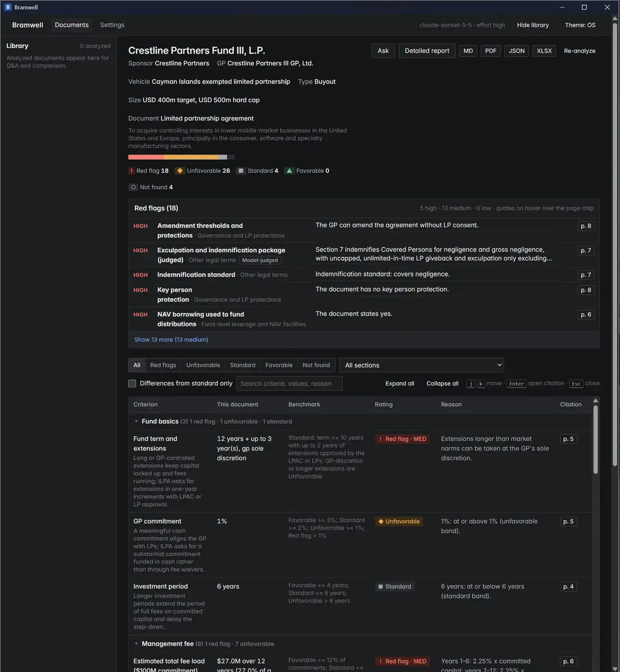Click Expand all

(400, 384)
